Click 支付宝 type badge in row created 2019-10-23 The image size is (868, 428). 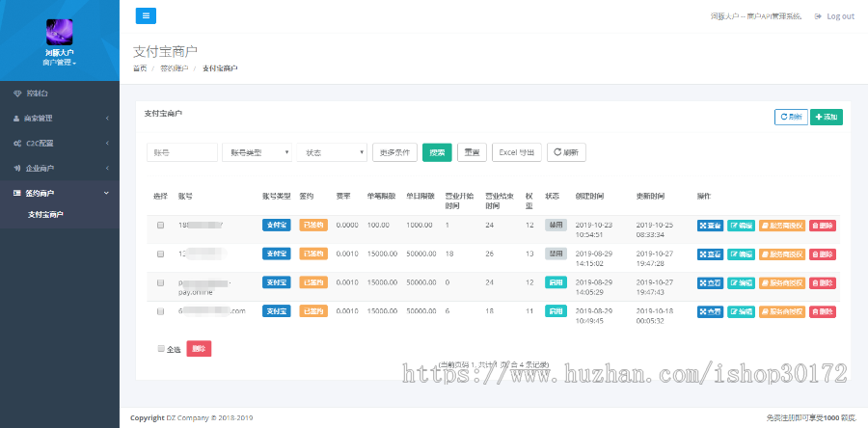coord(276,225)
